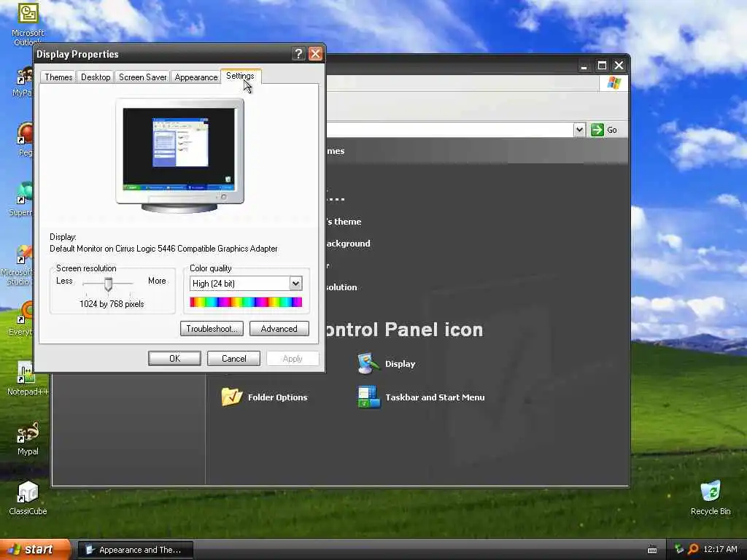The image size is (747, 560).
Task: Open the Microsoft Outlook desktop icon
Action: (28, 24)
